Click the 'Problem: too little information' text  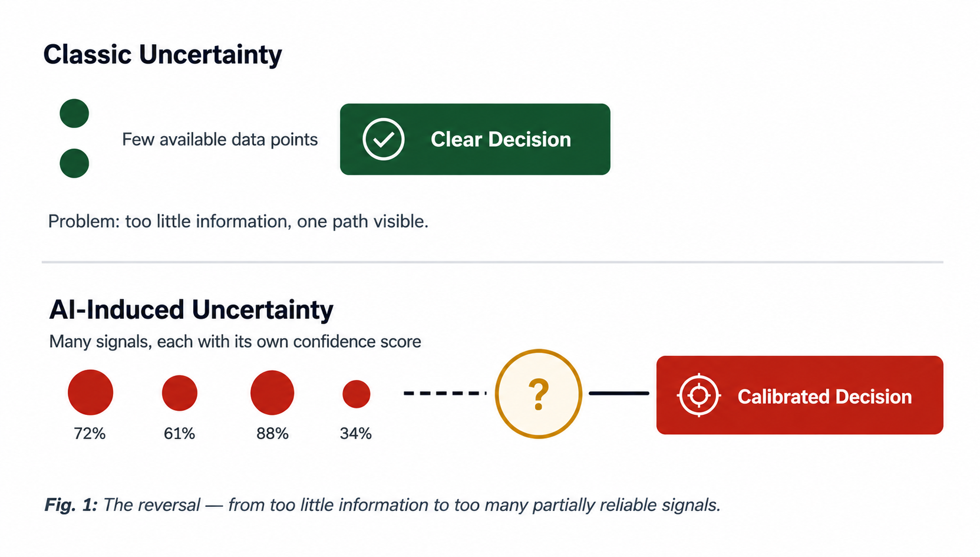click(238, 222)
